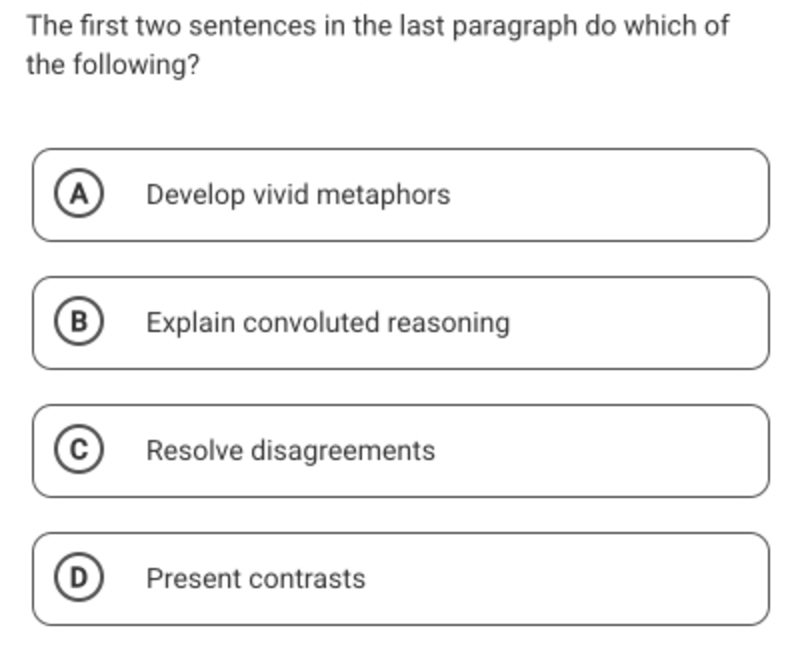
Task: Choose the 'Develop vivid metaphors' answer text
Action: [298, 195]
